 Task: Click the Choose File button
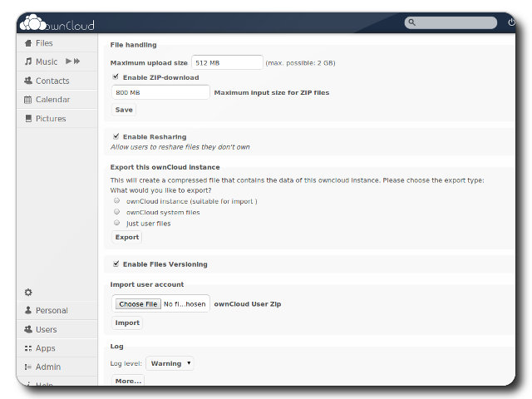pos(138,304)
